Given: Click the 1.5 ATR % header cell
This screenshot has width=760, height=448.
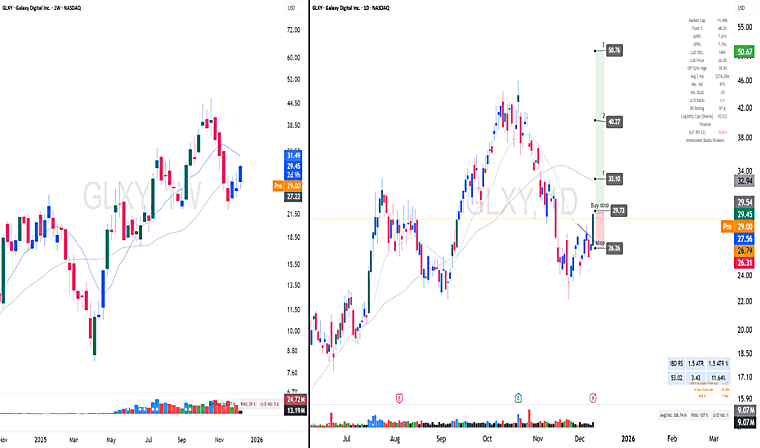Looking at the screenshot, I should [718, 364].
